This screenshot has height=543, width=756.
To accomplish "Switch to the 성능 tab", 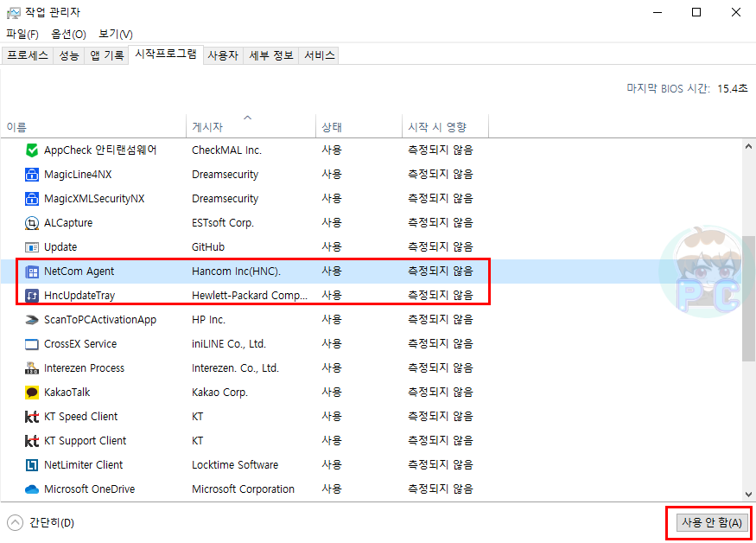I will (x=69, y=55).
